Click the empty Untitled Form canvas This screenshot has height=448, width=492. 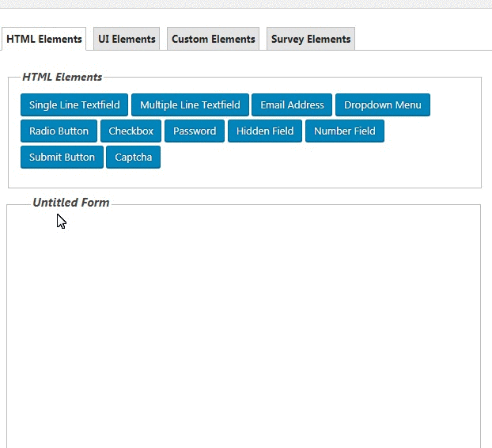pyautogui.click(x=244, y=325)
